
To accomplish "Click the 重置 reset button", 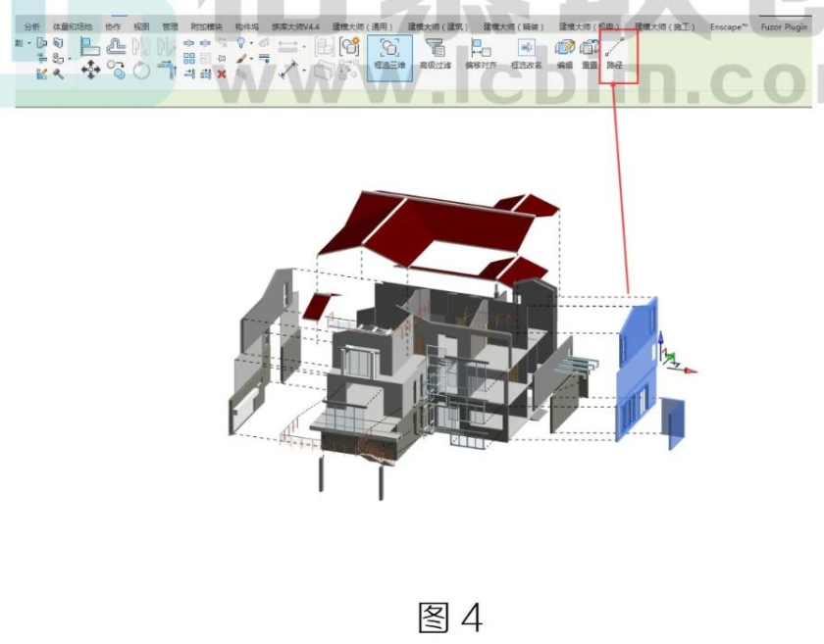I will tap(590, 55).
